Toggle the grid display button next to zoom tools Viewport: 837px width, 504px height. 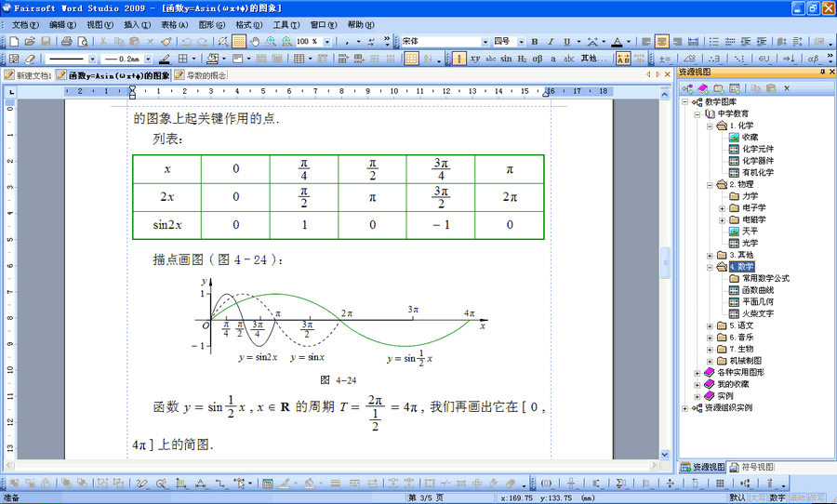239,41
